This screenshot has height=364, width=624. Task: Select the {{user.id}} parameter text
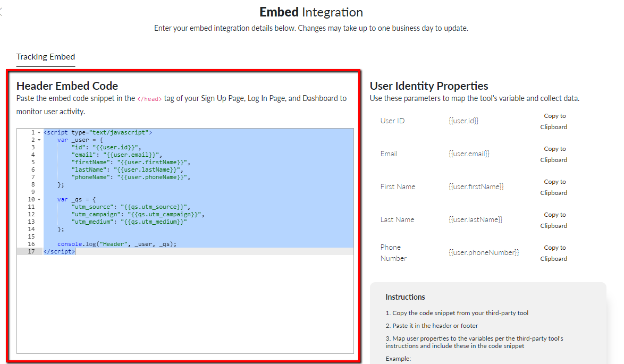463,121
